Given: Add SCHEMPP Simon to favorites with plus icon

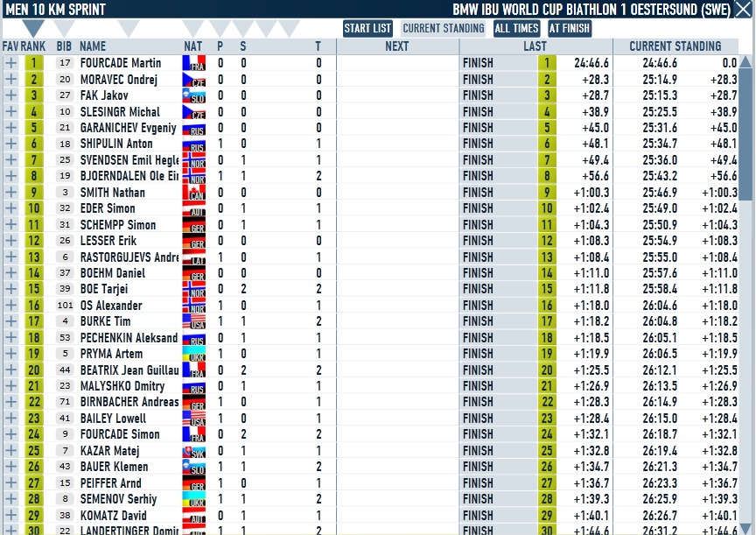Looking at the screenshot, I should pyautogui.click(x=10, y=224).
